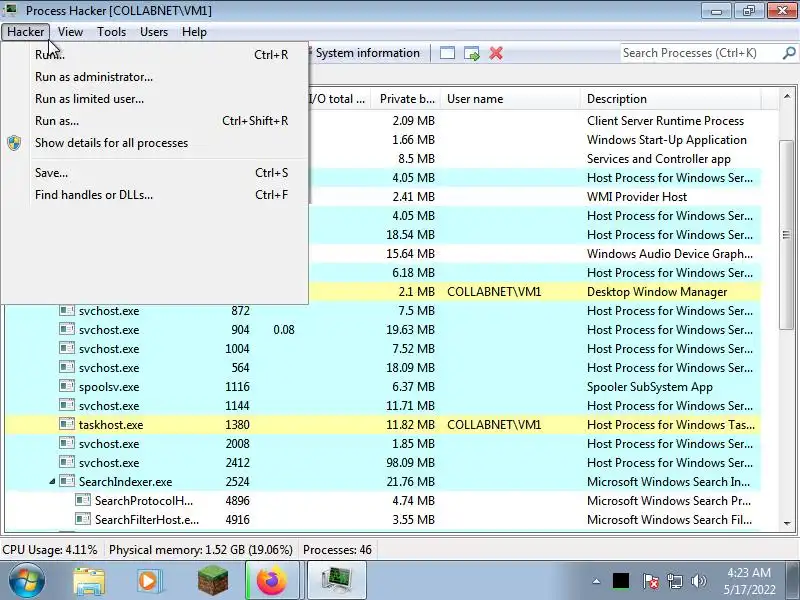Focus the Search Processes input field
The width and height of the screenshot is (800, 600).
pyautogui.click(x=701, y=53)
